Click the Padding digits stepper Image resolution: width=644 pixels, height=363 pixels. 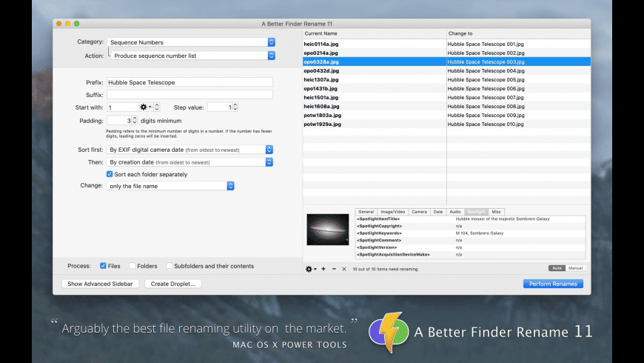[135, 121]
